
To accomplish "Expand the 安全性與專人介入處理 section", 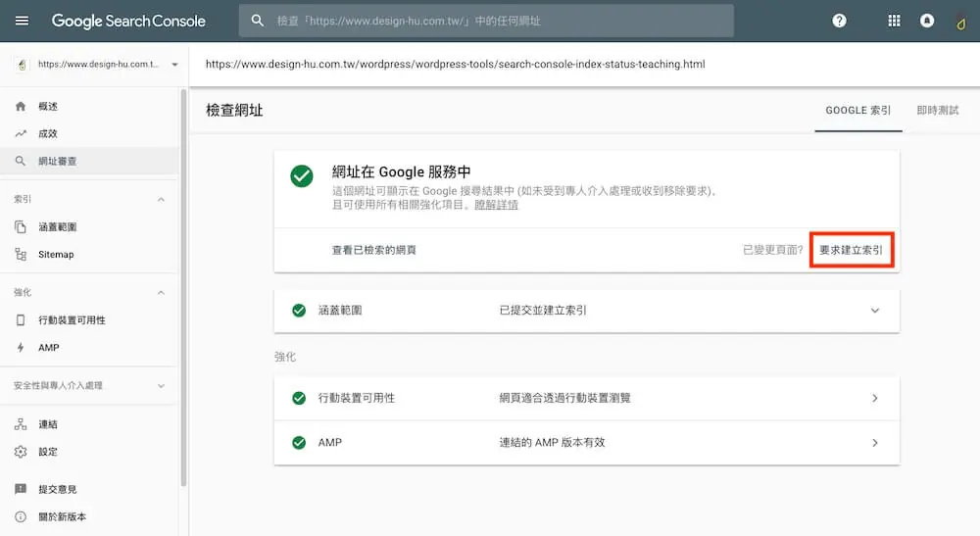I will click(162, 385).
